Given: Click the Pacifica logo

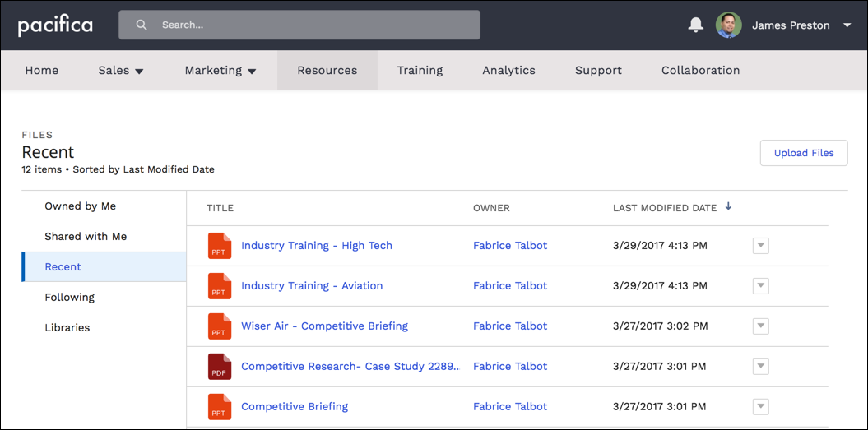Looking at the screenshot, I should pos(55,25).
